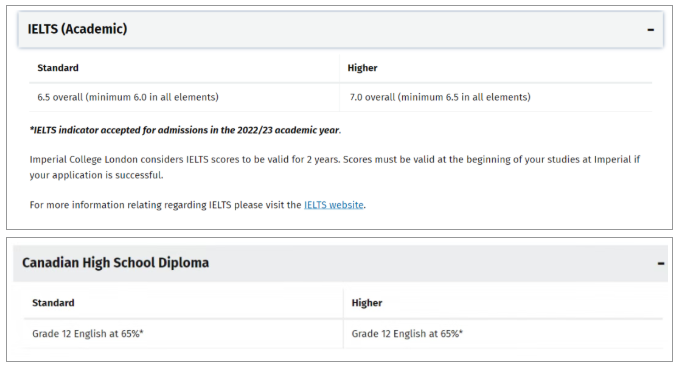
Task: Select the Canadian Diploma Standard column header
Action: [53, 303]
